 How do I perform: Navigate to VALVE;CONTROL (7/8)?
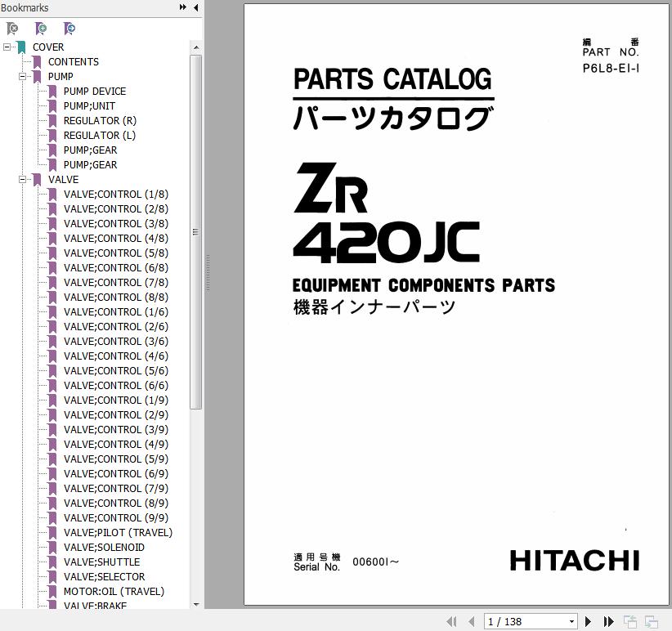click(116, 282)
